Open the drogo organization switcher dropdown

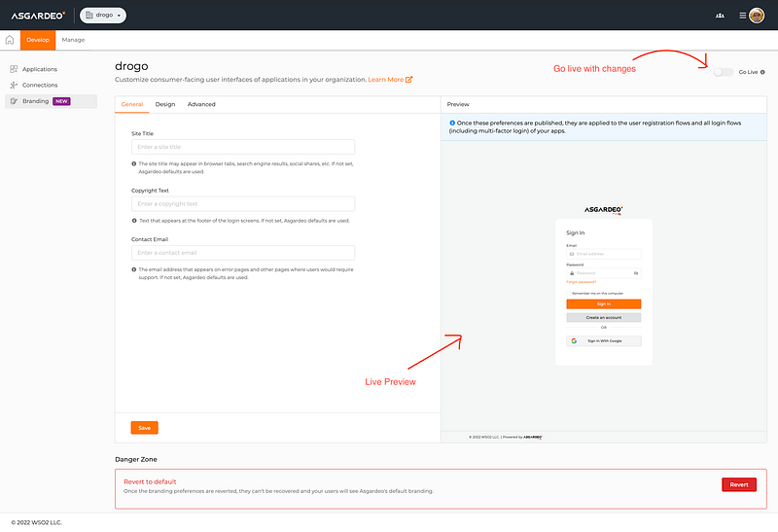[x=103, y=16]
